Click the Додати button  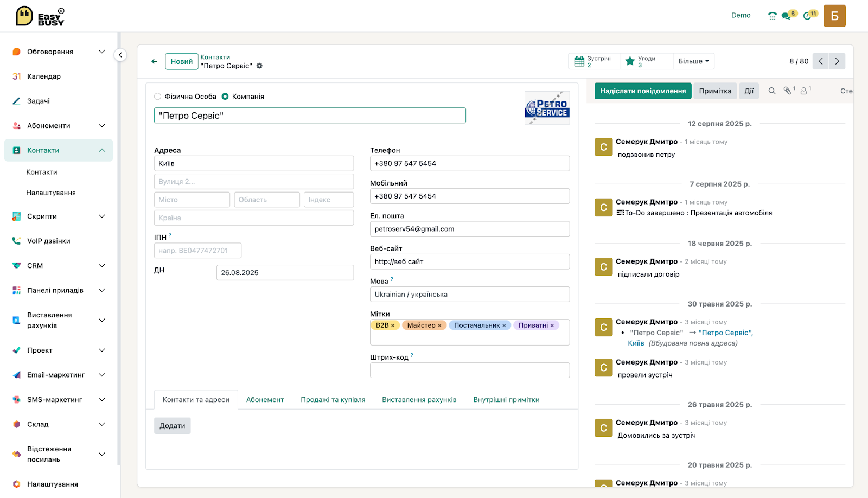coord(172,426)
